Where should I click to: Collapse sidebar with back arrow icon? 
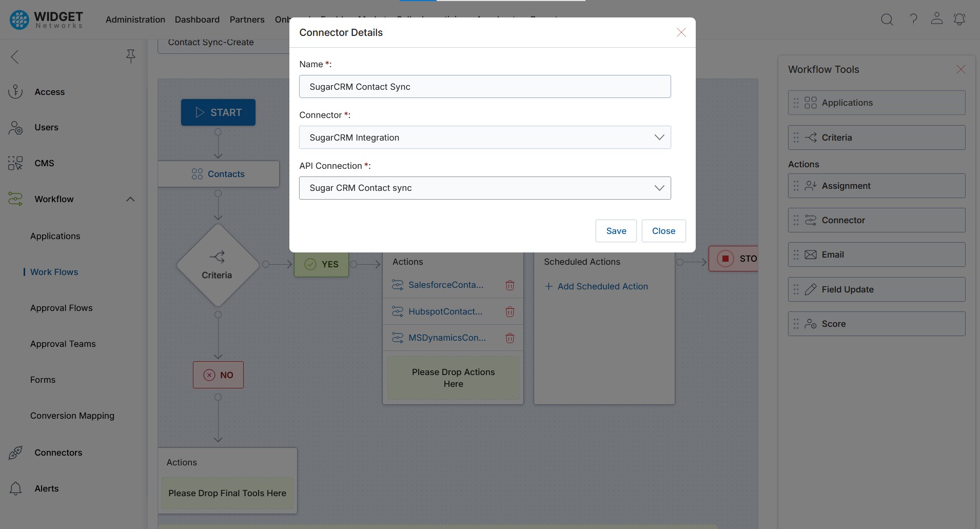click(15, 57)
